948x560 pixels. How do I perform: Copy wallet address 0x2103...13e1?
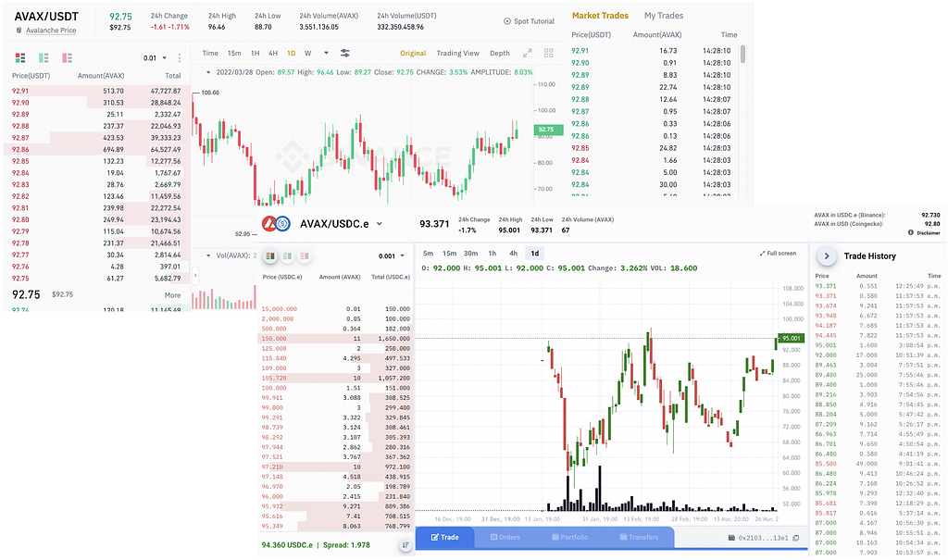click(x=796, y=538)
